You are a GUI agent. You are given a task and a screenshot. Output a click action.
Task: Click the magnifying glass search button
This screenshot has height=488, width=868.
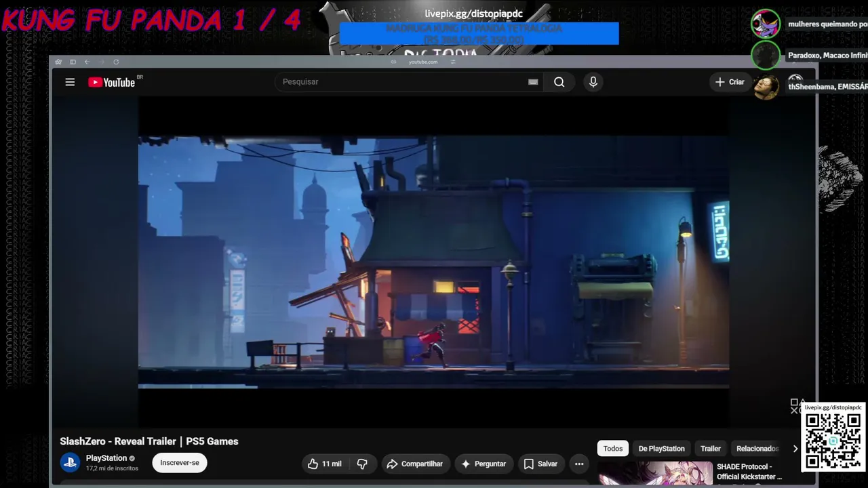click(559, 82)
